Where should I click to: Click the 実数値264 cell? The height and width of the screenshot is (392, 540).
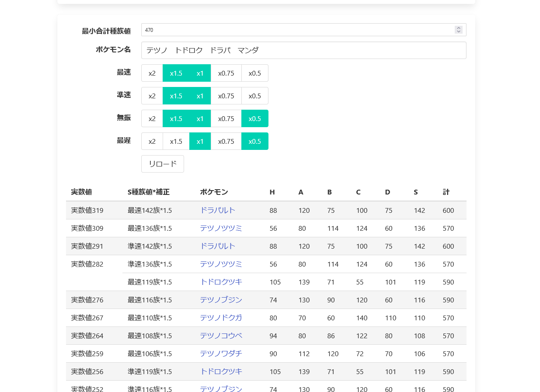94,336
